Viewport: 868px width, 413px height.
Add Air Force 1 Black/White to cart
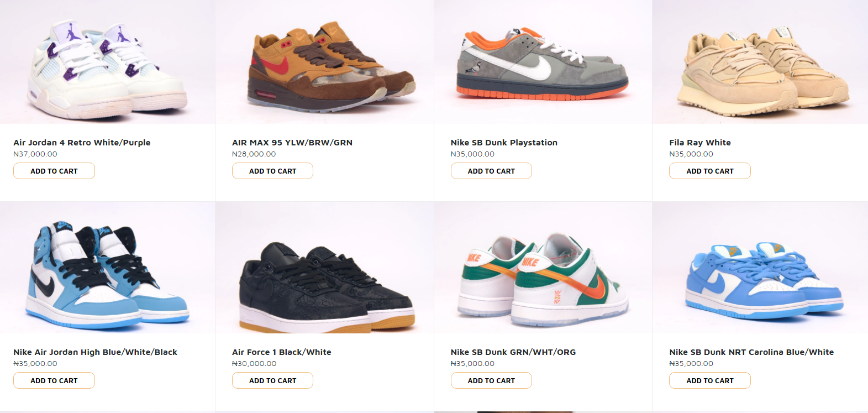(272, 380)
